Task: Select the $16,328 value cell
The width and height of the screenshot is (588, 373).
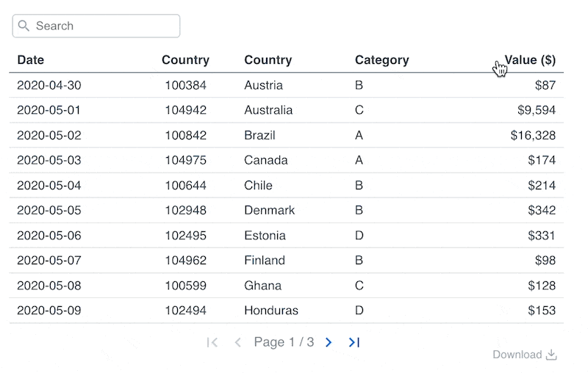Action: coord(533,135)
